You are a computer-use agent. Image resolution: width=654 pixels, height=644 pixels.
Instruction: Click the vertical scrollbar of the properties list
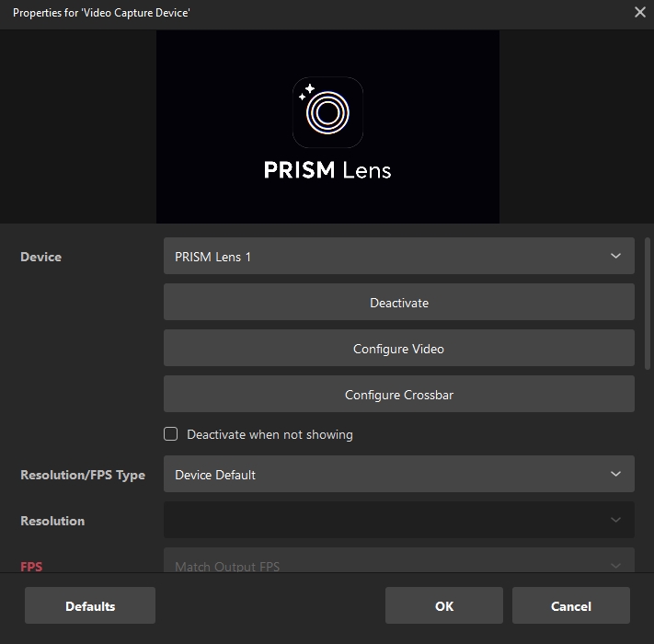tap(648, 304)
